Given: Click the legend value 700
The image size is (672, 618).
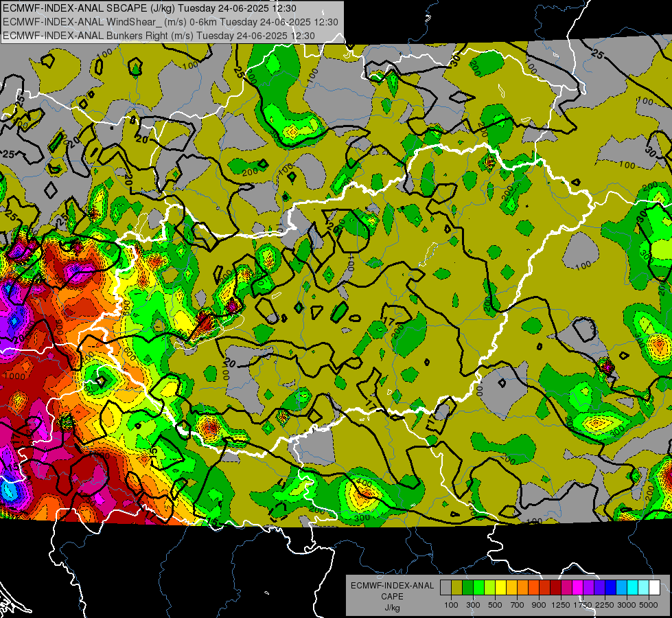Looking at the screenshot, I should click(x=518, y=605).
